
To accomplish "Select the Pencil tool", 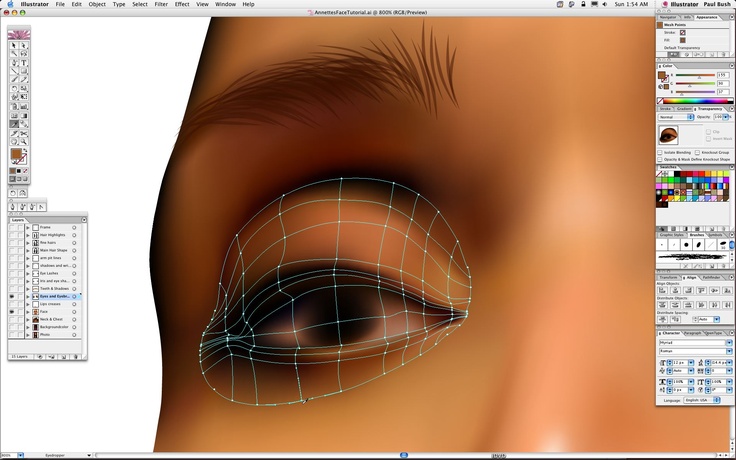I will point(24,79).
